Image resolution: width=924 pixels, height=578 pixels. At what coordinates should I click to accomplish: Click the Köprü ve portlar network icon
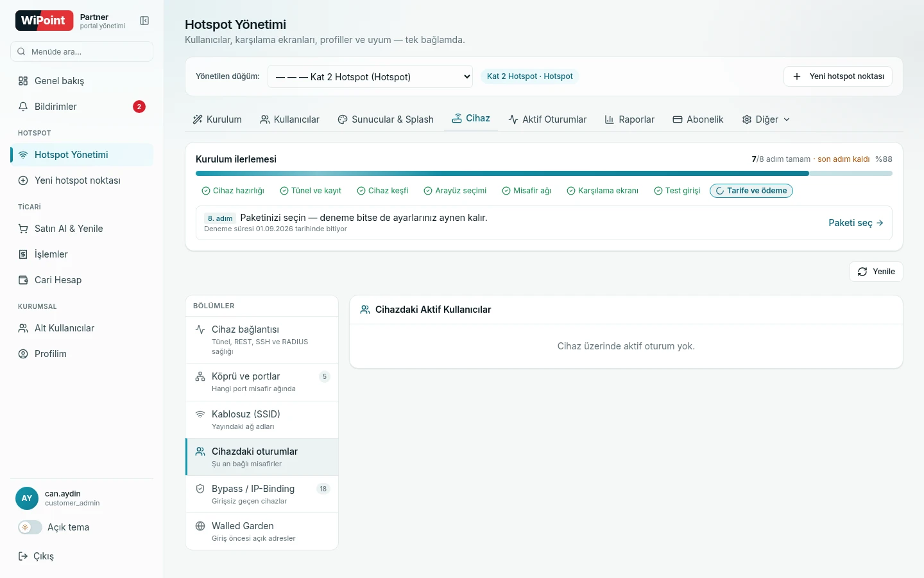pos(200,376)
